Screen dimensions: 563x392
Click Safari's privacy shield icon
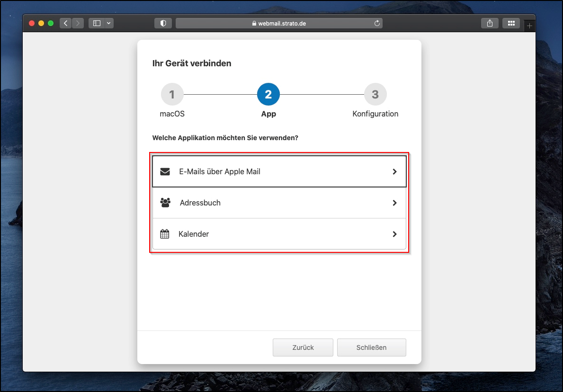tap(163, 23)
